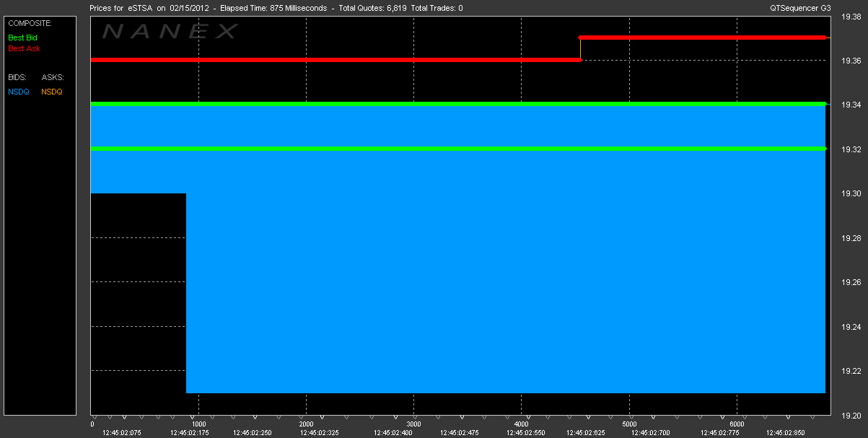Click the 2000 quote count axis label
868x438 pixels.
click(306, 424)
